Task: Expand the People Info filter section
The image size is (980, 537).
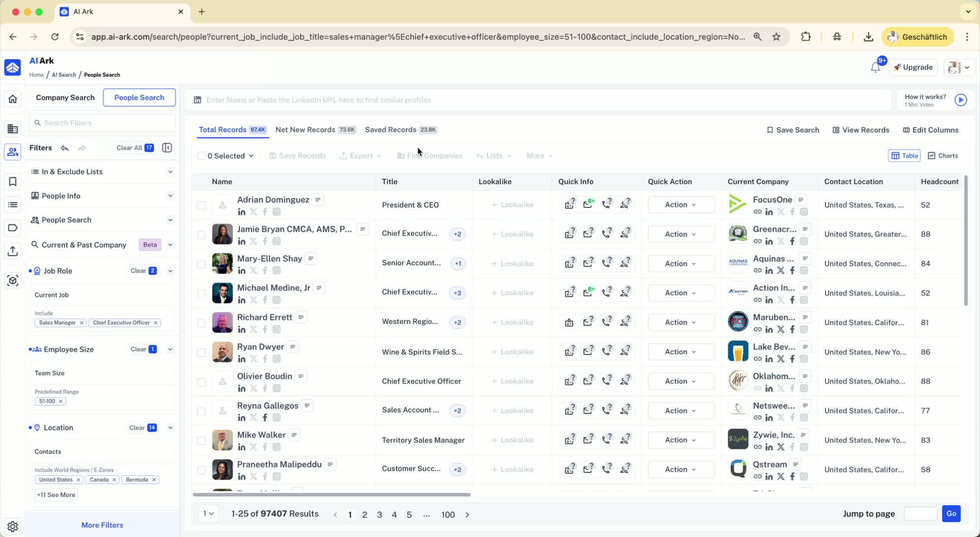Action: coord(170,196)
